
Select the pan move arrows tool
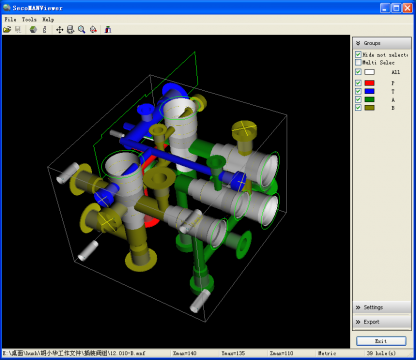coord(60,30)
